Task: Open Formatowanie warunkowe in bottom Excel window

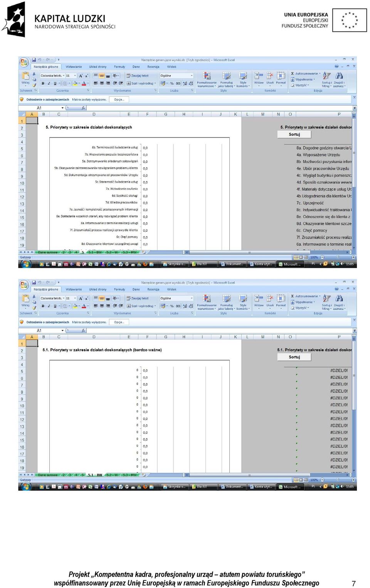Action: (x=207, y=302)
